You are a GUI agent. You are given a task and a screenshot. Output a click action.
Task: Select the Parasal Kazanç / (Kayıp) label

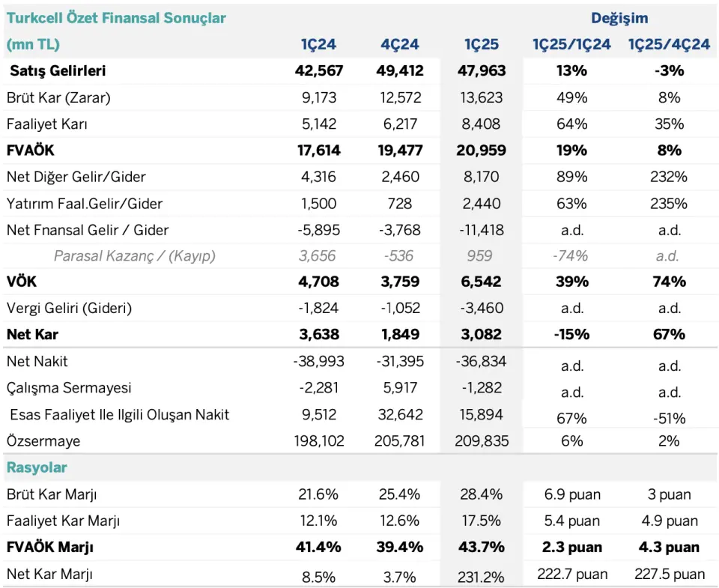tap(134, 256)
